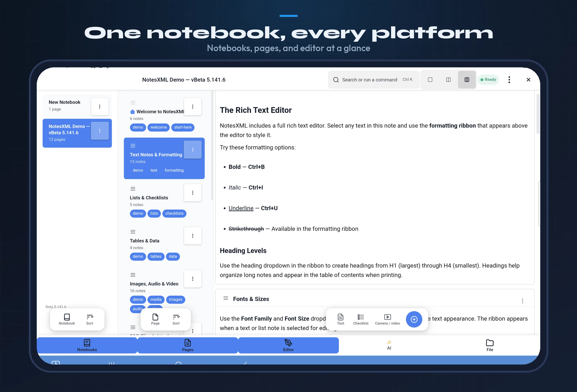The height and width of the screenshot is (392, 577).
Task: Open the notebook Sort options
Action: (90, 319)
